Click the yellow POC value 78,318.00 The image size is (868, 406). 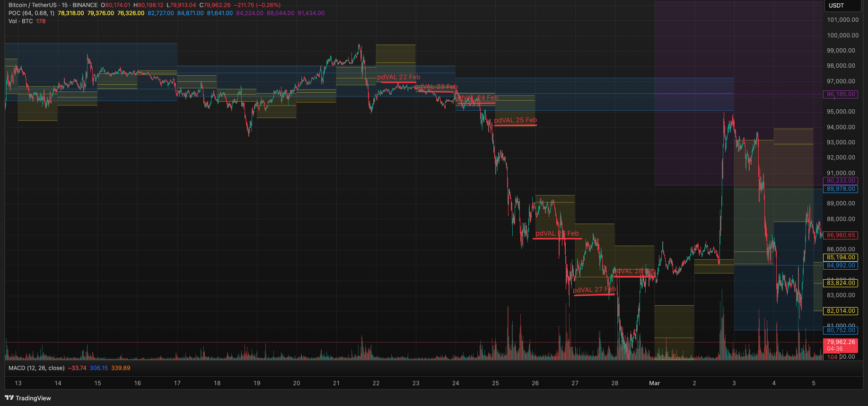click(71, 13)
